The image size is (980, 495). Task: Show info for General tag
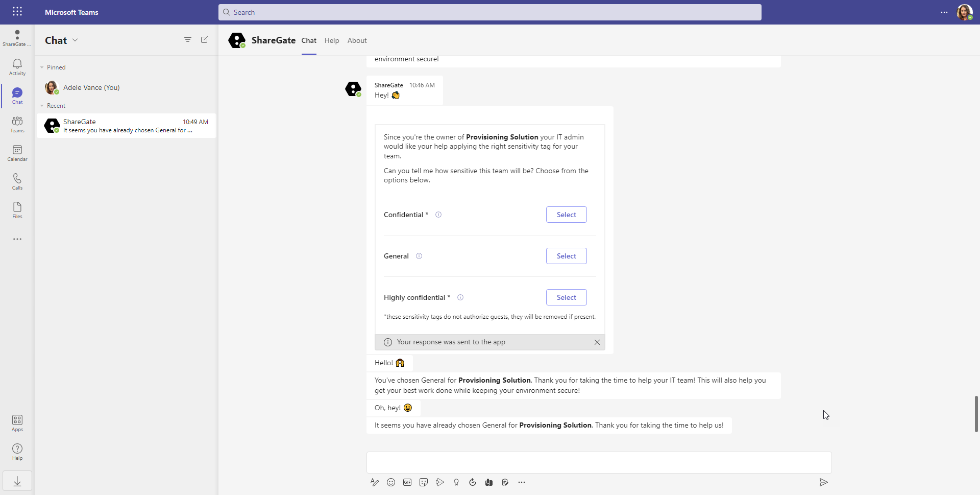(419, 256)
